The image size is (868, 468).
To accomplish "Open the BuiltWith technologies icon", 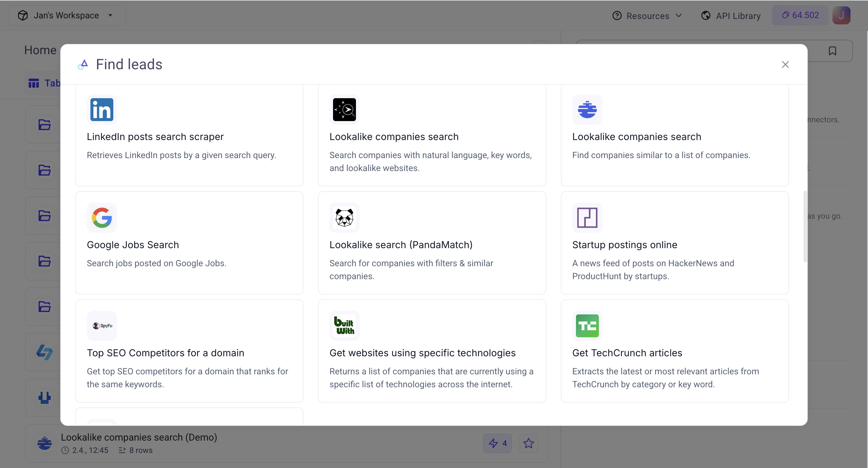I will (x=344, y=326).
